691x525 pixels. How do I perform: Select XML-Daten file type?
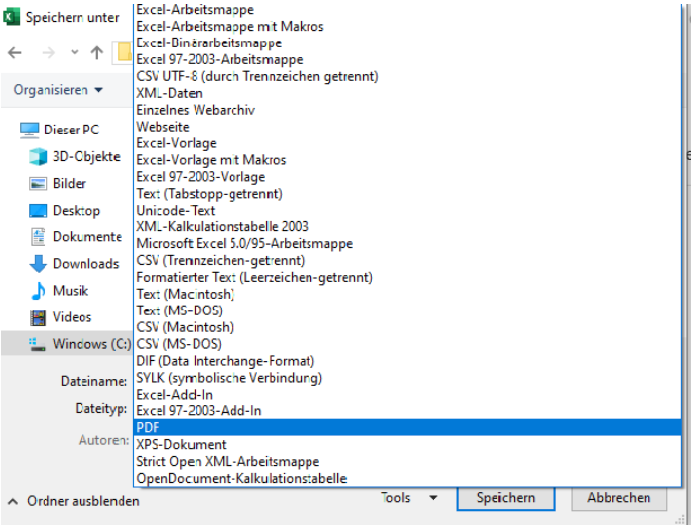click(407, 93)
